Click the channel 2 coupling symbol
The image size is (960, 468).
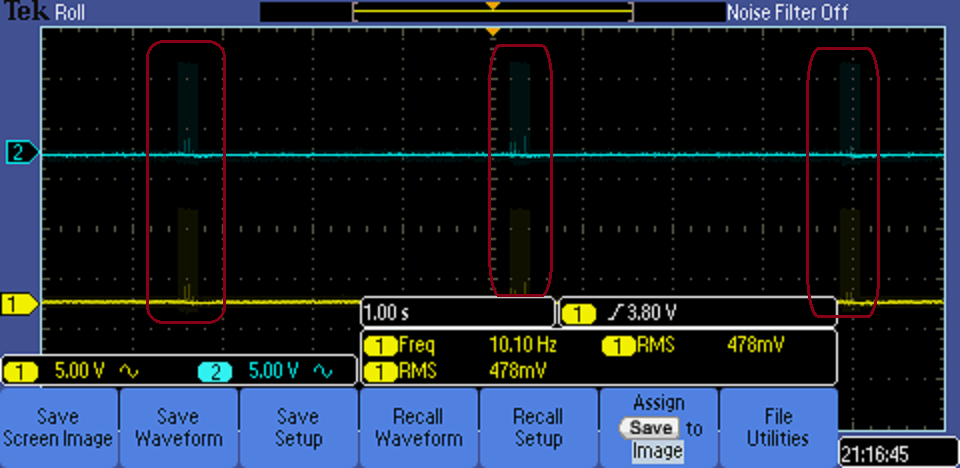323,371
